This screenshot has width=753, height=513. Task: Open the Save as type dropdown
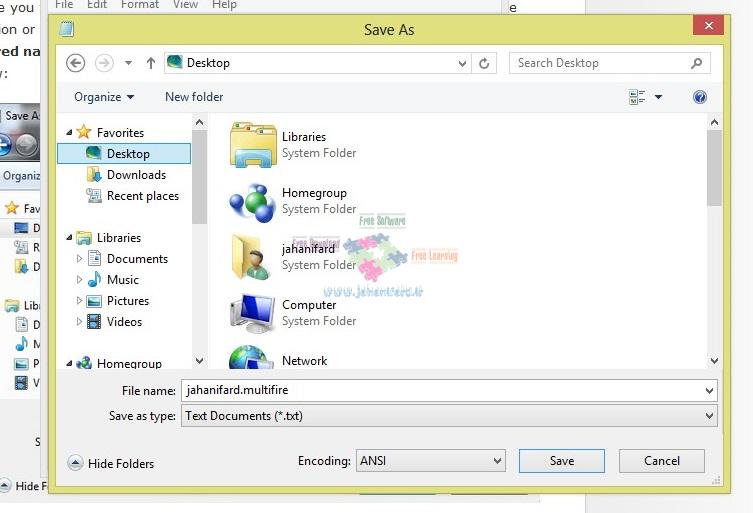449,416
